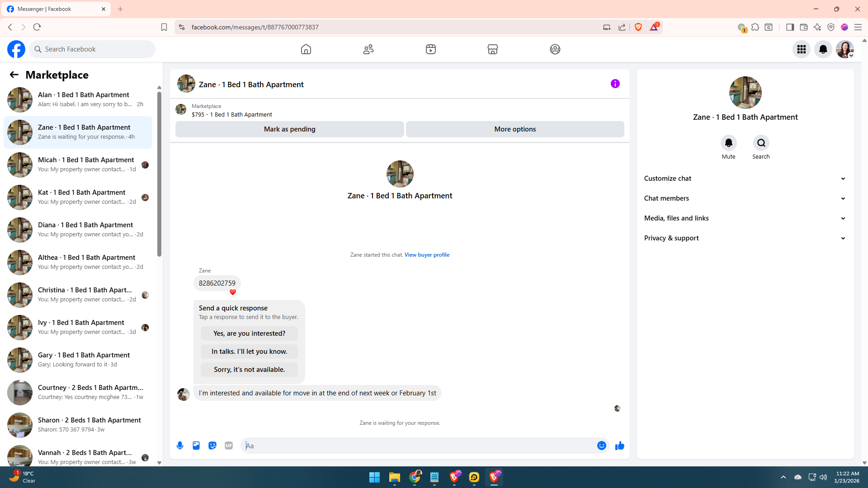Open the emoji picker in message box
This screenshot has width=868, height=488.
click(601, 446)
